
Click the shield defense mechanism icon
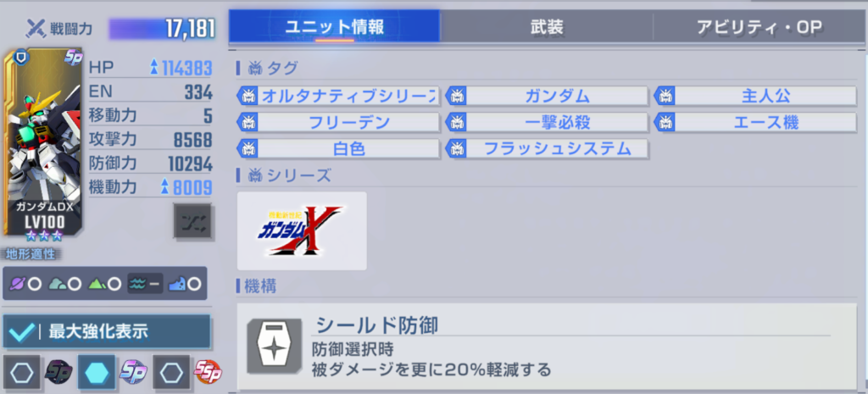275,346
